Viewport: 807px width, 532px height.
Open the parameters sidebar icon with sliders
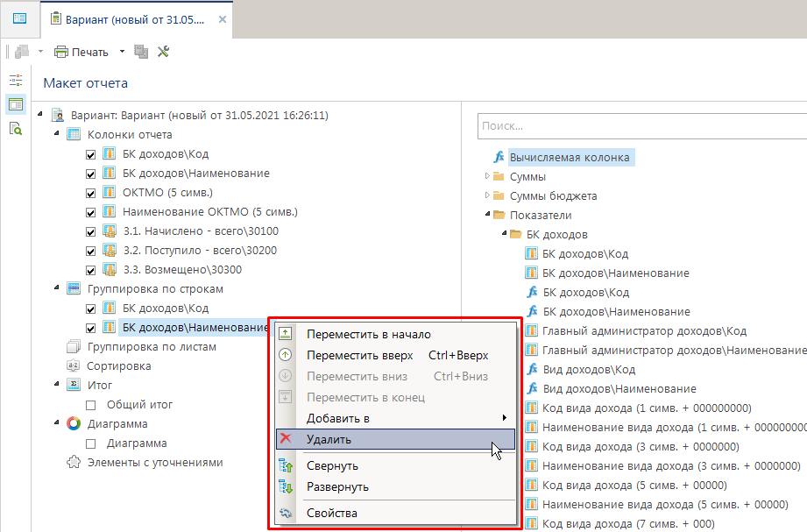16,81
